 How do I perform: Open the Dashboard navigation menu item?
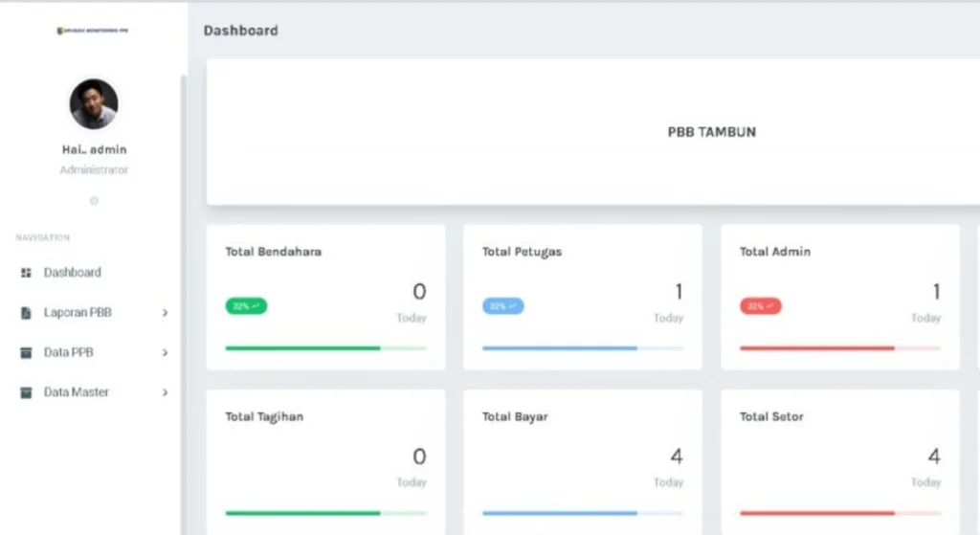click(x=72, y=273)
